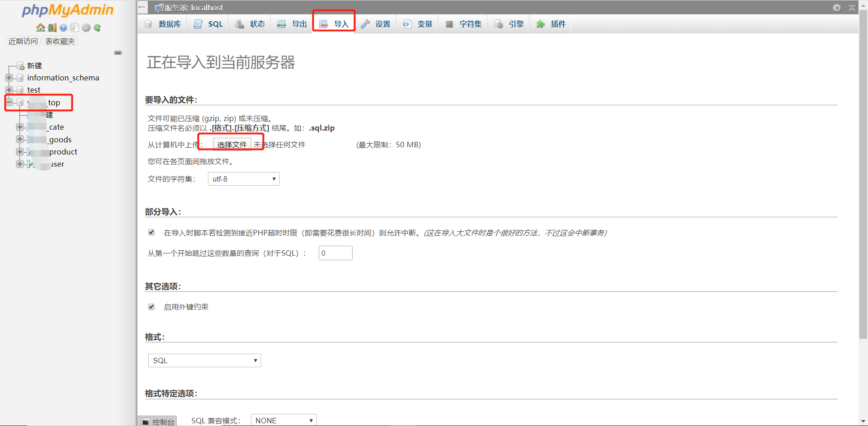Image resolution: width=868 pixels, height=426 pixels.
Task: Click database icon beside _top entry
Action: click(x=20, y=103)
